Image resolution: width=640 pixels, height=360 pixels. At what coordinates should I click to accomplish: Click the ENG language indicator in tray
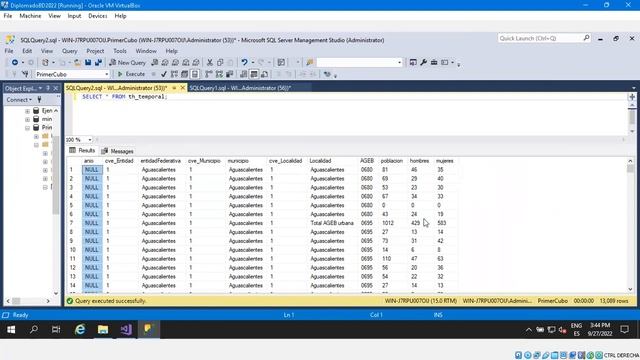coord(576,326)
